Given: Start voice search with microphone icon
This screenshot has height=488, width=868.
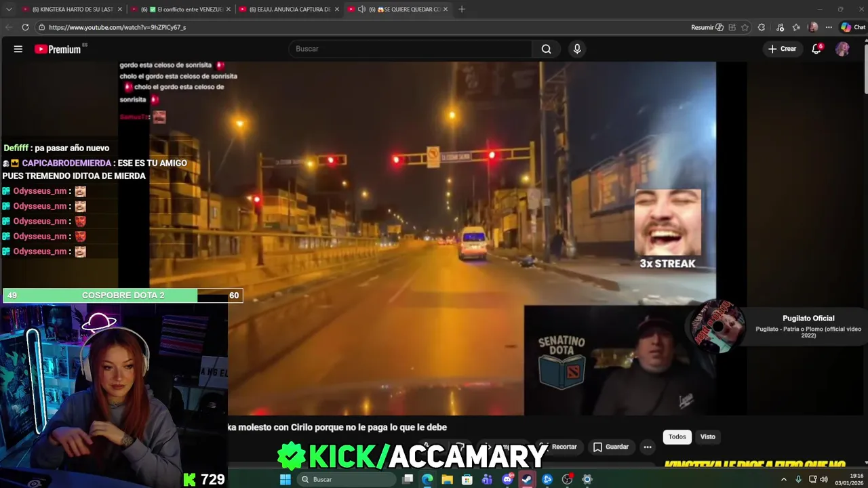Looking at the screenshot, I should [577, 49].
